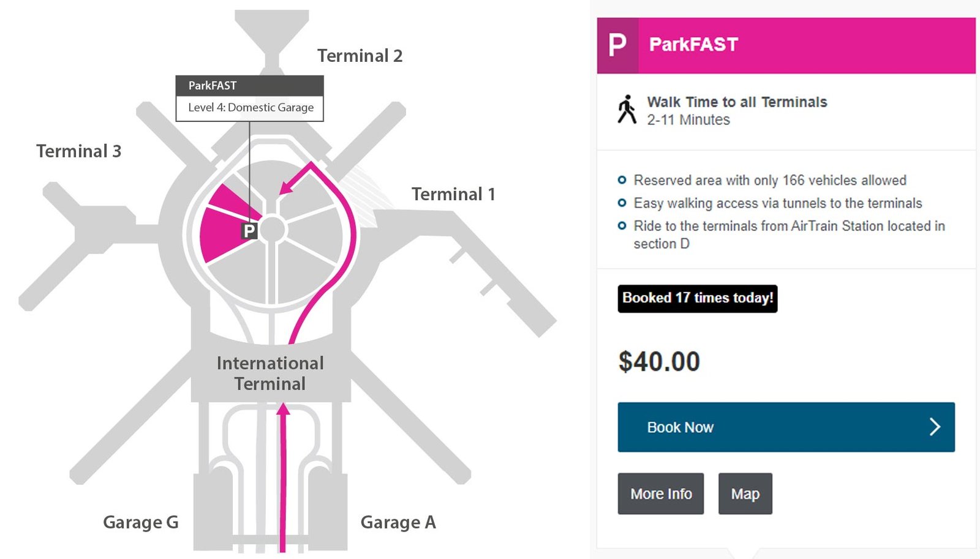Click the first bullet circle by Reserved area
This screenshot has width=980, height=559.
click(x=622, y=180)
